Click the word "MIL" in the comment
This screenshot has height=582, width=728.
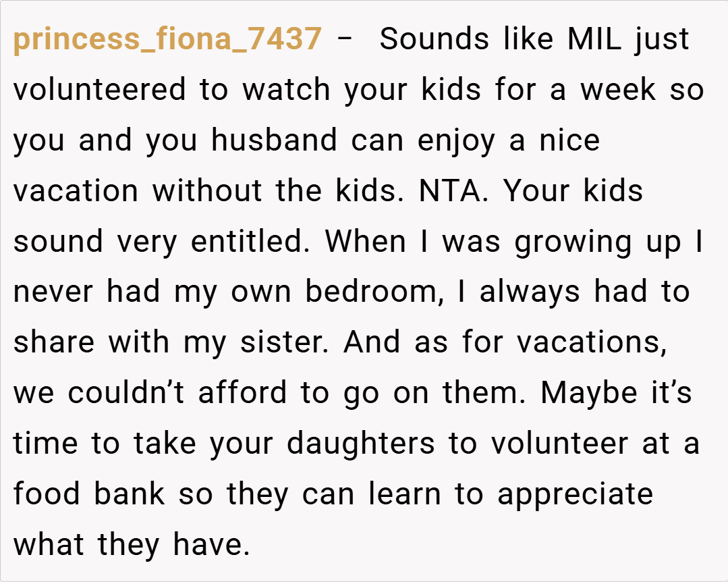[x=595, y=40]
